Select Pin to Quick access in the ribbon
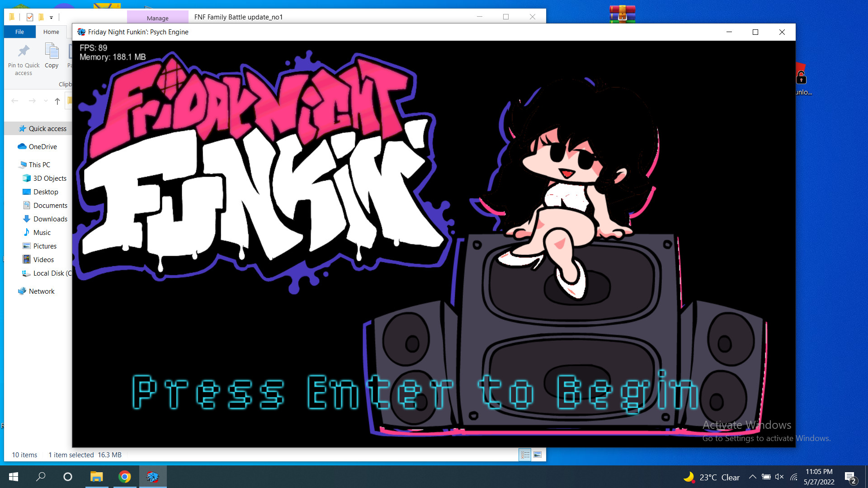Image resolution: width=868 pixels, height=488 pixels. pyautogui.click(x=23, y=59)
